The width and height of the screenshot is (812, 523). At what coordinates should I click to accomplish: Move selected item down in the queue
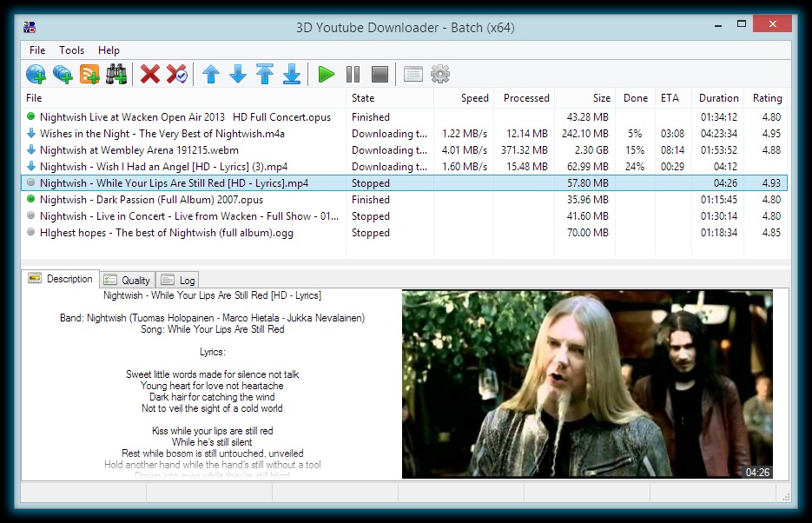coord(238,74)
